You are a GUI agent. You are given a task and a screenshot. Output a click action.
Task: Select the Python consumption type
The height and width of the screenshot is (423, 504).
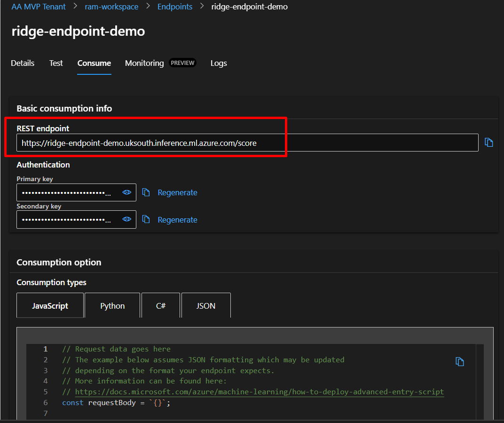112,306
